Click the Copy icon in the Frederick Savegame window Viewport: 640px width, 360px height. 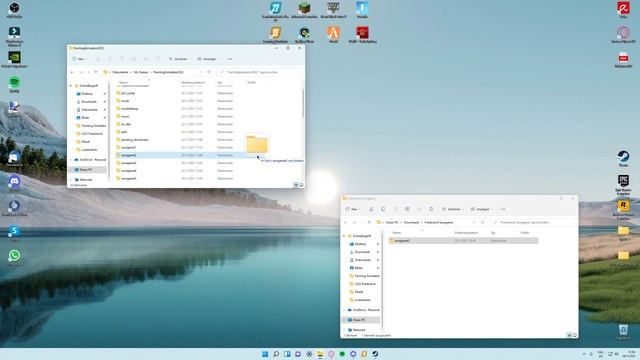(x=383, y=209)
